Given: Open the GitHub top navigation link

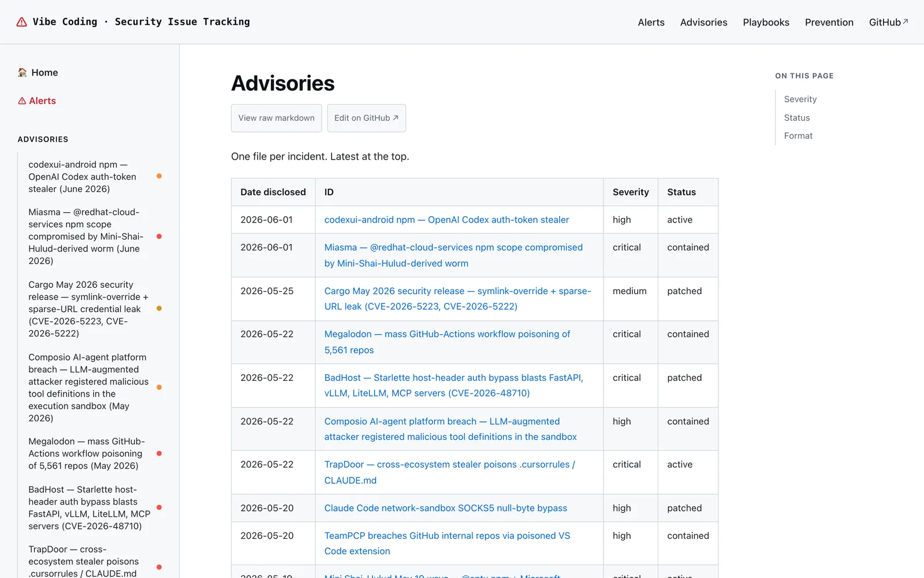Looking at the screenshot, I should tap(888, 22).
